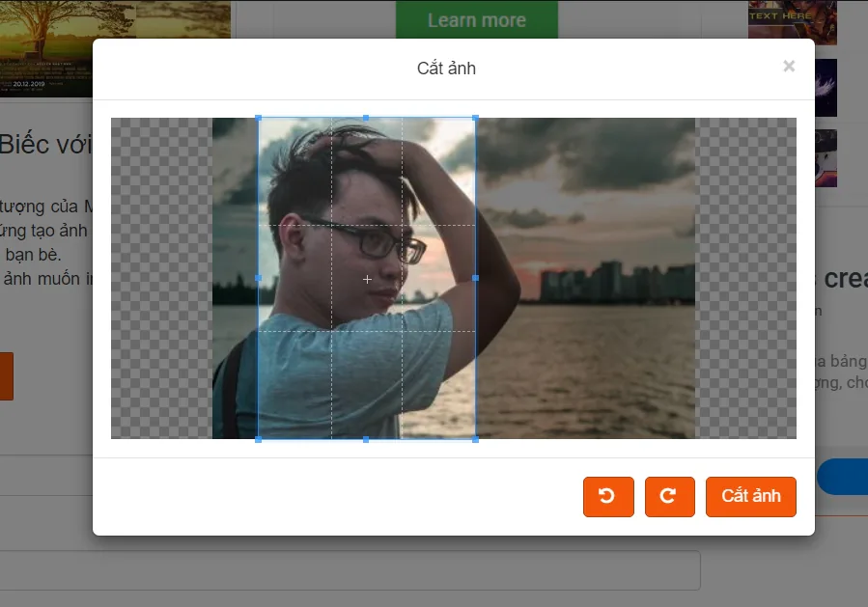Close the Cắt ảnh dialog with X

[789, 67]
